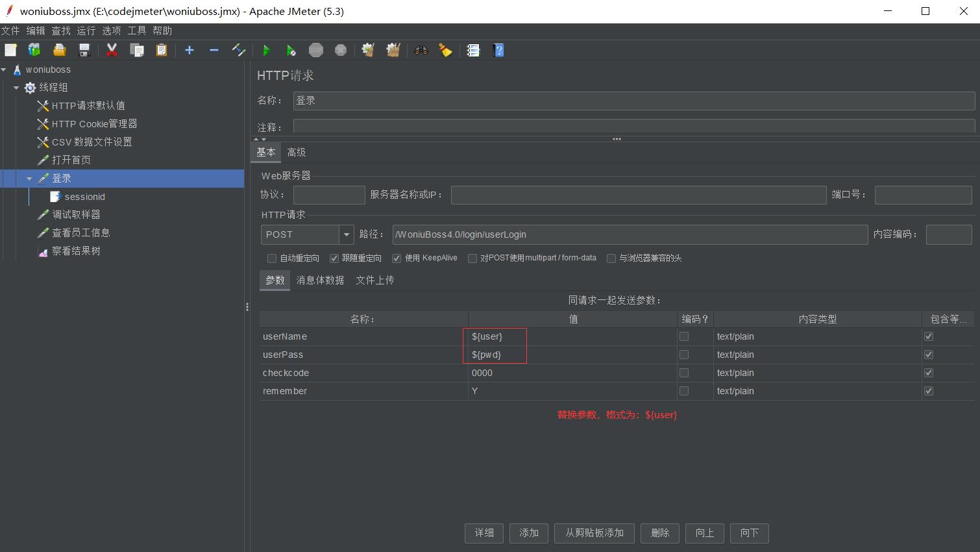Click Start no pauses icon
This screenshot has height=552, width=980.
[x=291, y=50]
